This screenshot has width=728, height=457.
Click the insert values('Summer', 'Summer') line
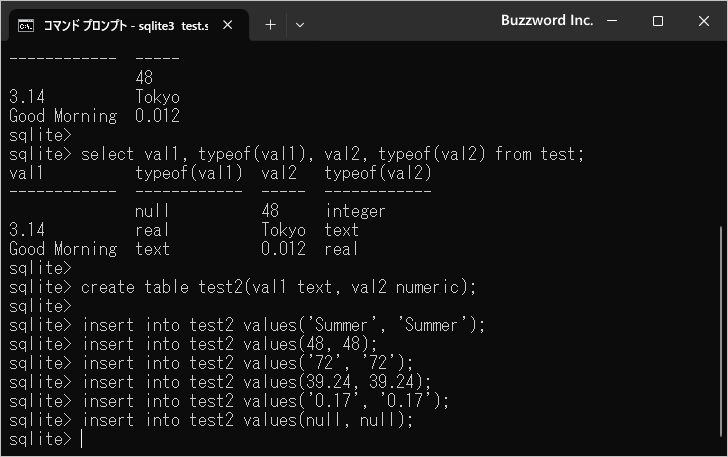[x=283, y=325]
